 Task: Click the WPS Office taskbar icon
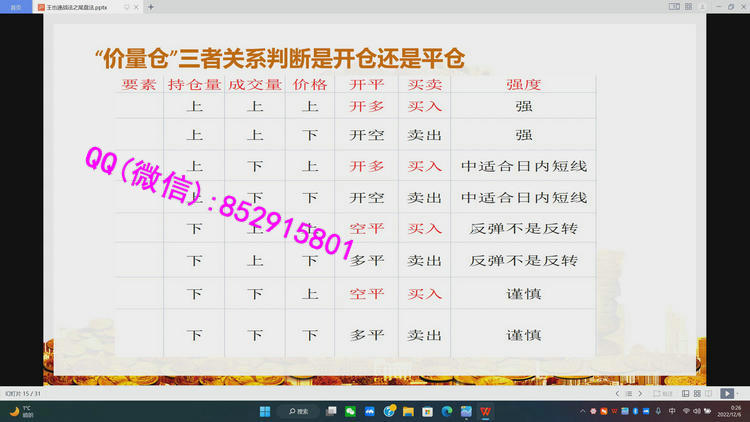[x=486, y=411]
